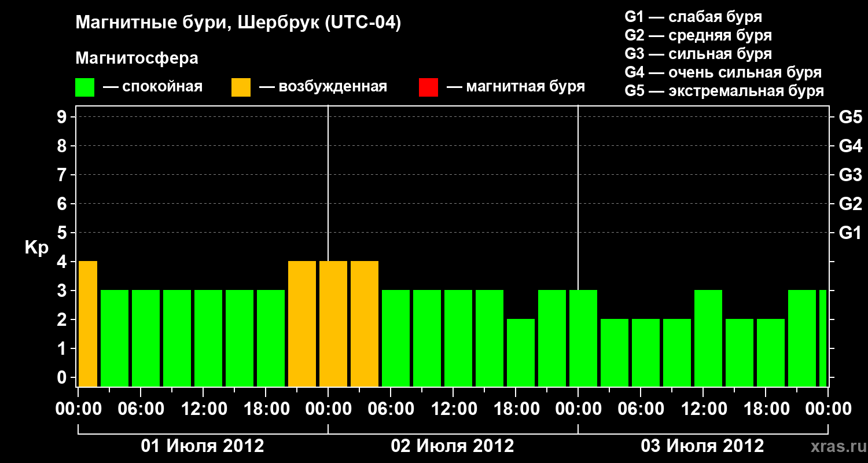Viewport: 868px width, 463px height.
Task: Click the 06:00 time label of 02 Июля
Action: [391, 409]
